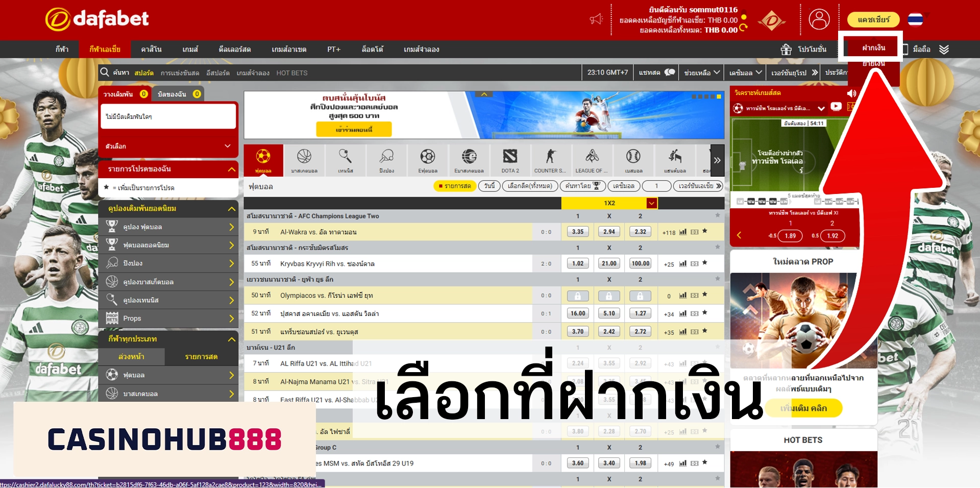Click the yellow Cashier button

coord(873,19)
